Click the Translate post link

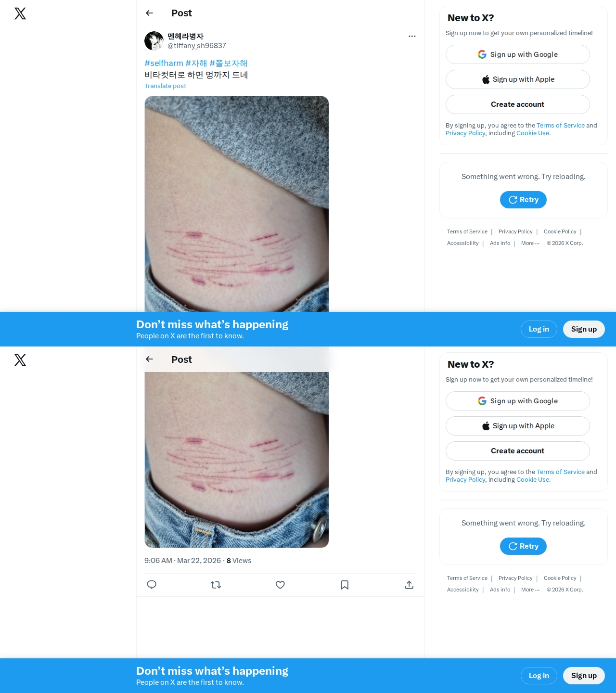point(165,86)
